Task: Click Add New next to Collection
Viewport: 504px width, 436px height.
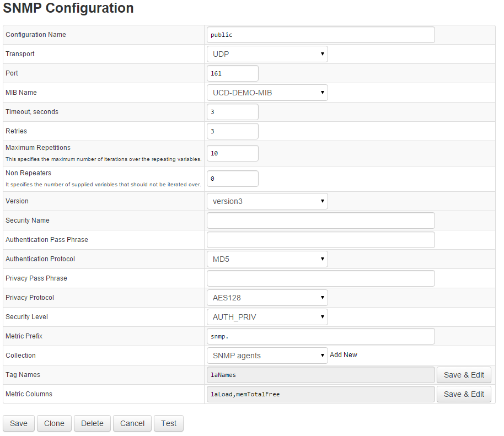Action: [x=343, y=354]
